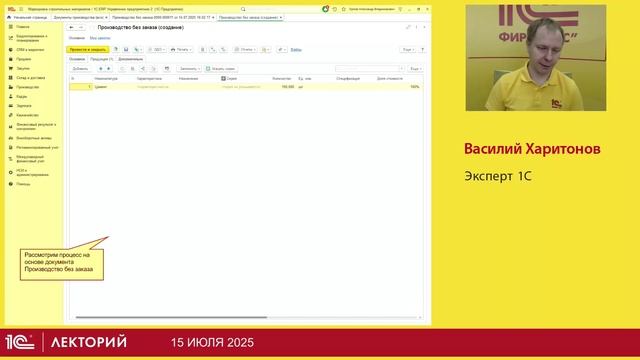Viewport: 640px width, 360px height.
Task: Switch to the Продукция (1) tab
Action: click(102, 59)
